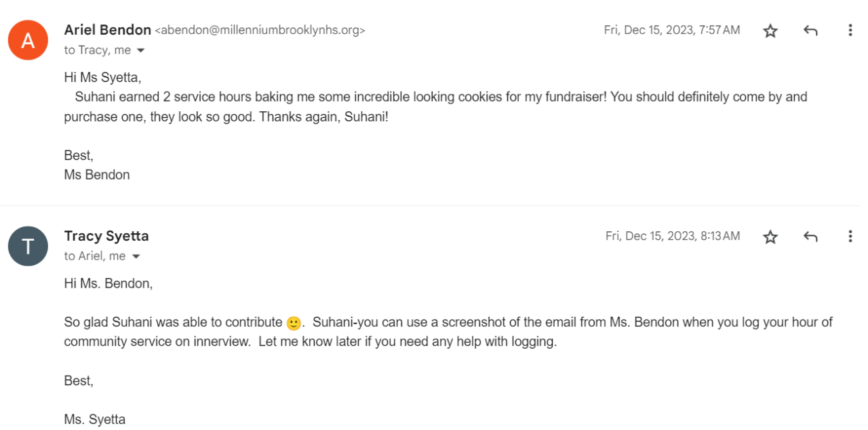The image size is (868, 430).
Task: Expand recipient details under Ariel Bendon
Action: (140, 51)
